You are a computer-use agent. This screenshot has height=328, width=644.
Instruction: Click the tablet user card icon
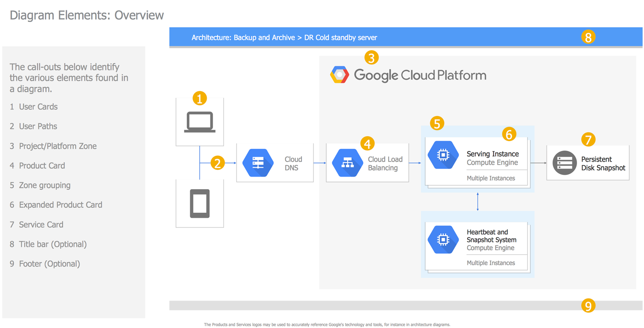click(200, 203)
